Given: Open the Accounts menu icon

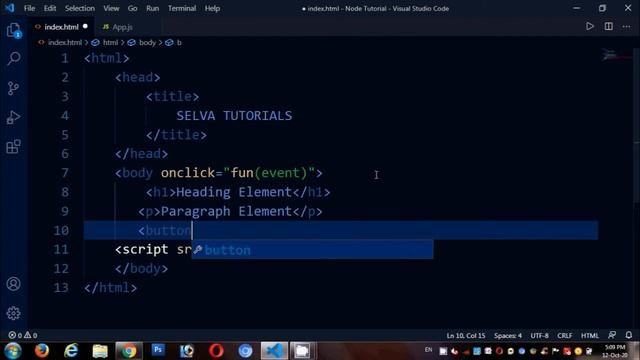Looking at the screenshot, I should (x=13, y=284).
